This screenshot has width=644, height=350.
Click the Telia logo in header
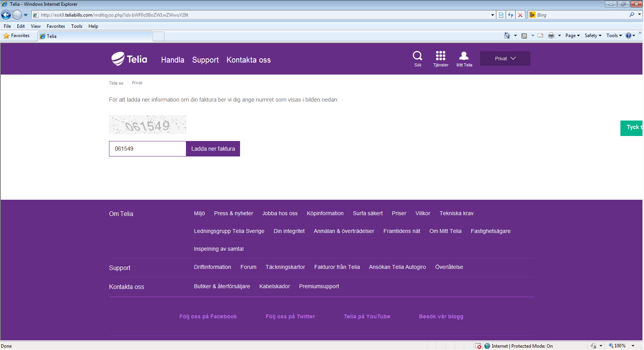[129, 59]
